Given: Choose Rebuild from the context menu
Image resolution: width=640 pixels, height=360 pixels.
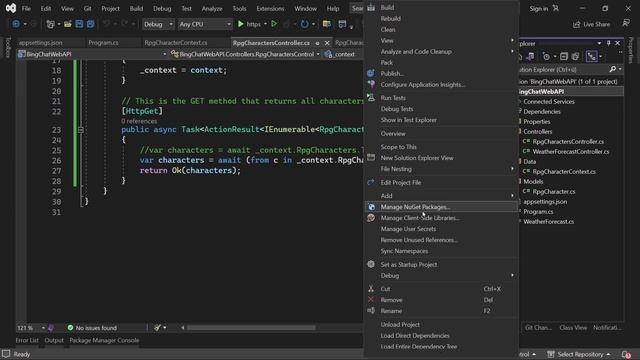Looking at the screenshot, I should 441,18.
